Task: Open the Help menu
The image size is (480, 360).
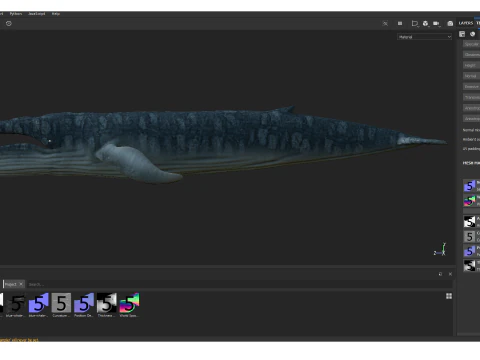Action: [56, 14]
